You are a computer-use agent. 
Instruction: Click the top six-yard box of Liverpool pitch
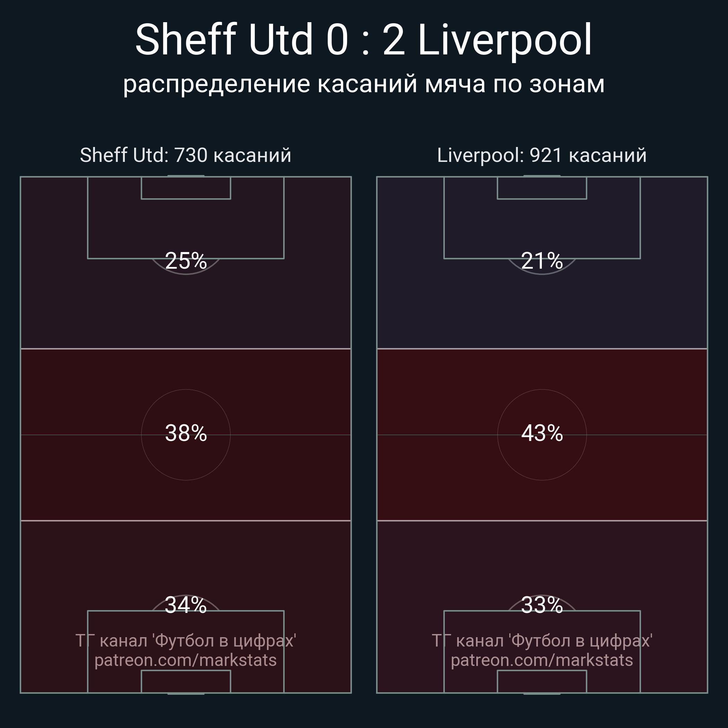(542, 188)
